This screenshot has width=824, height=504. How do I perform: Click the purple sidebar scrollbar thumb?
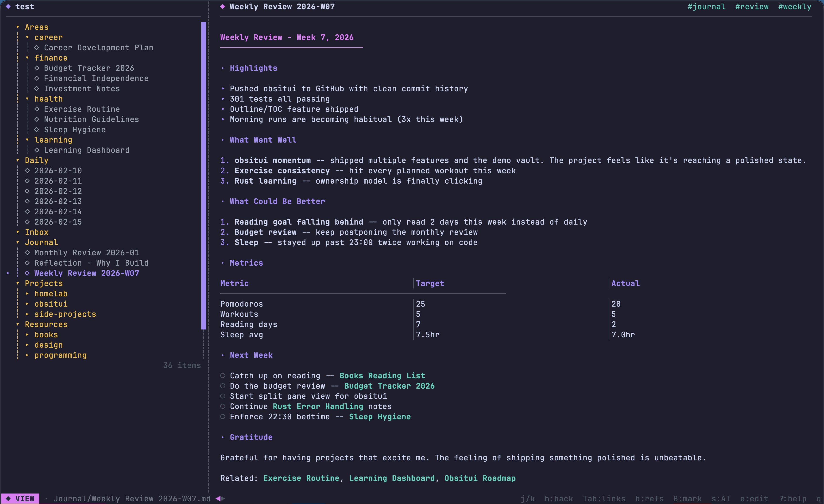[x=203, y=175]
